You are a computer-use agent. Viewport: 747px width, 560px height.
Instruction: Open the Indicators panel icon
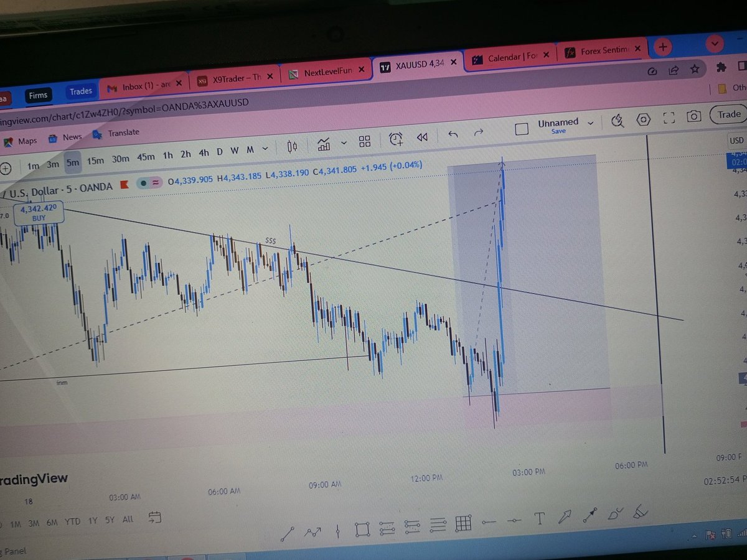(324, 144)
